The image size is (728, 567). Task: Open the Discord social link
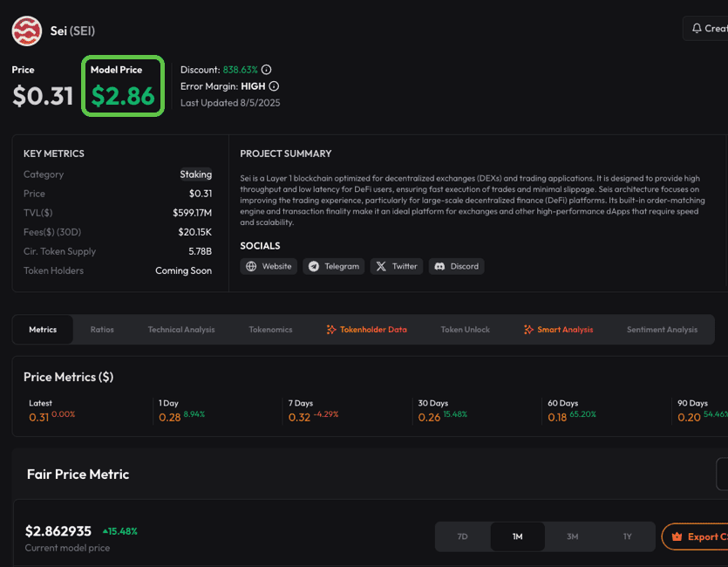point(456,266)
